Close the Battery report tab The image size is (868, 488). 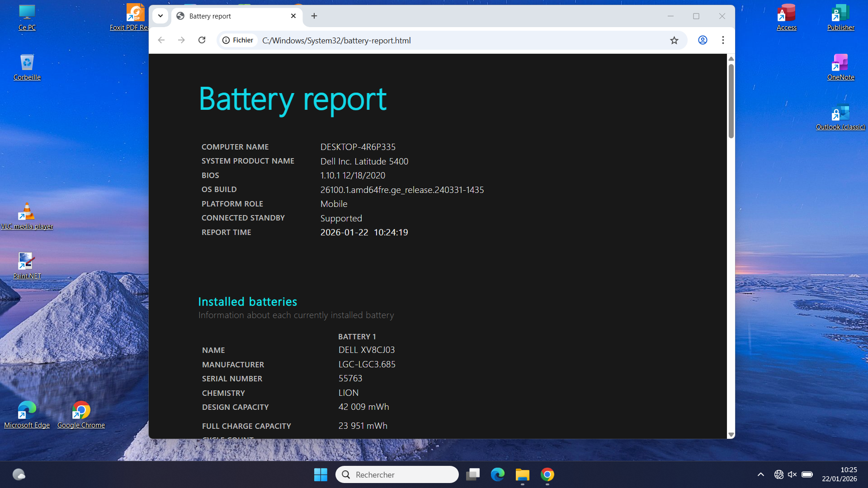pyautogui.click(x=293, y=16)
